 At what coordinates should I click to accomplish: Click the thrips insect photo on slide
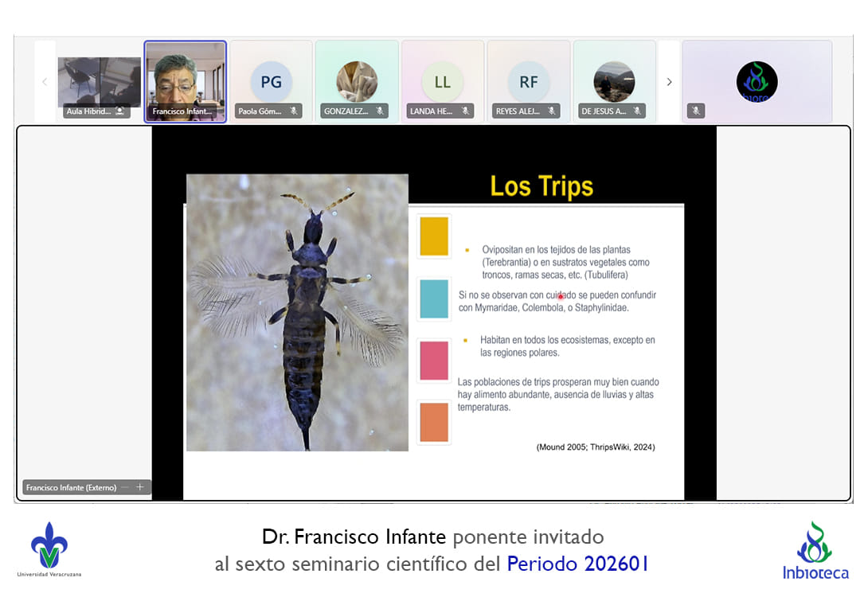(x=297, y=313)
